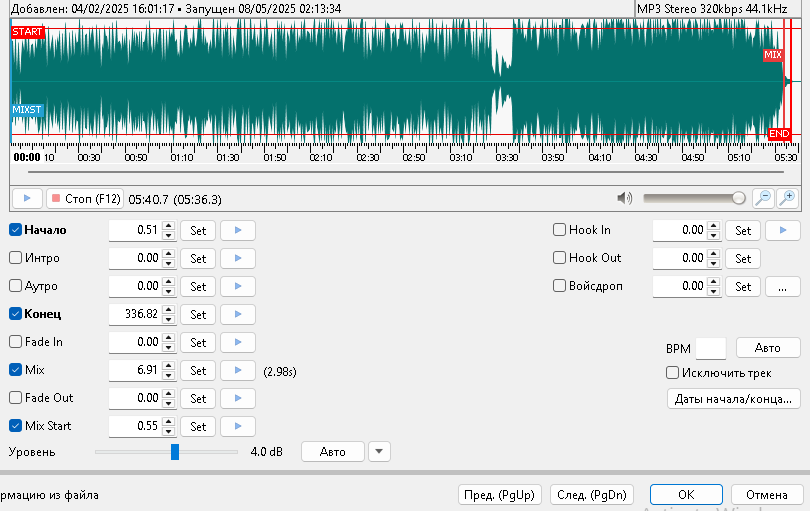Play from the Hook In position

[783, 230]
